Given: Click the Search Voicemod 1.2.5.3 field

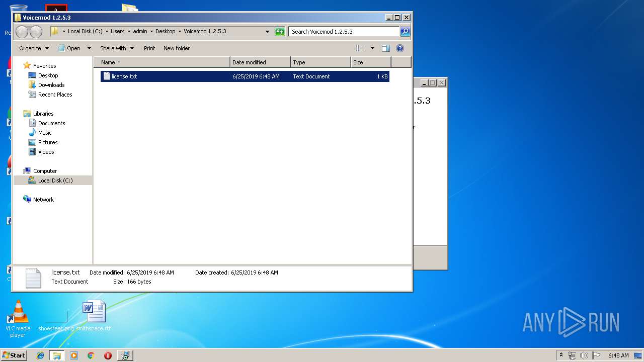Looking at the screenshot, I should click(x=344, y=32).
